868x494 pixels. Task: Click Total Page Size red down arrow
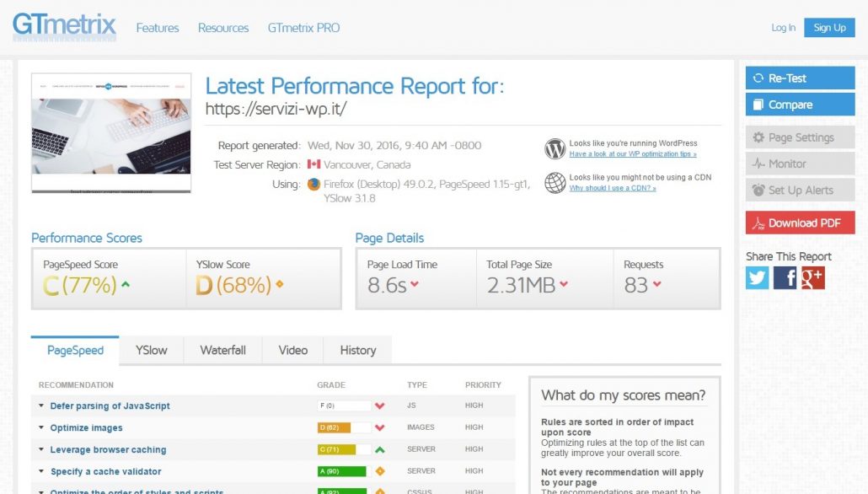coord(564,284)
